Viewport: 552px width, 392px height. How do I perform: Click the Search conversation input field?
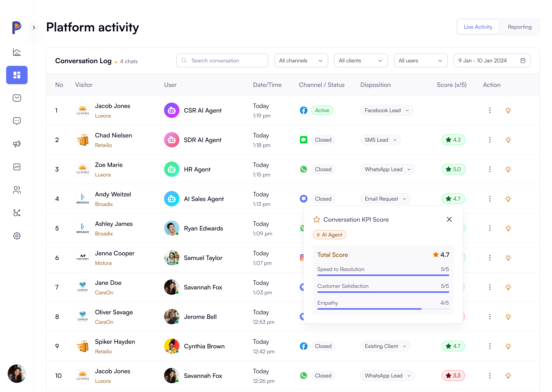222,61
